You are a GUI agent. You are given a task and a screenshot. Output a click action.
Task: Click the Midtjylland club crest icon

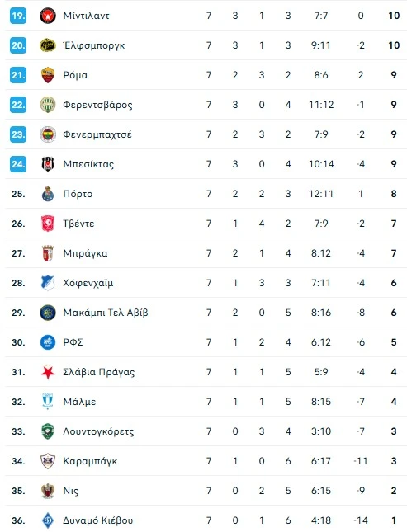pyautogui.click(x=48, y=16)
